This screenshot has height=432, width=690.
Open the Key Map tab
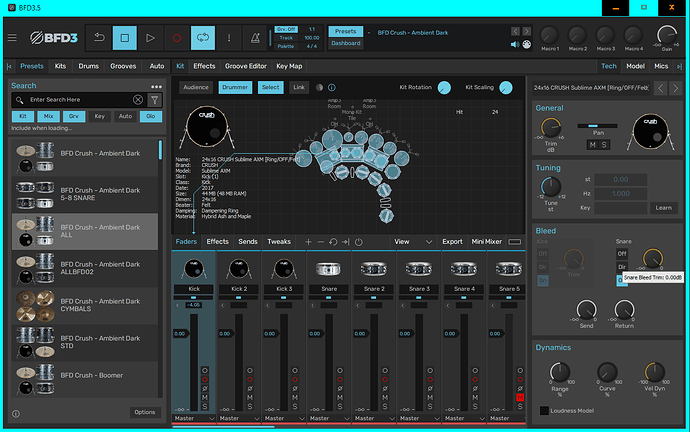pyautogui.click(x=289, y=66)
